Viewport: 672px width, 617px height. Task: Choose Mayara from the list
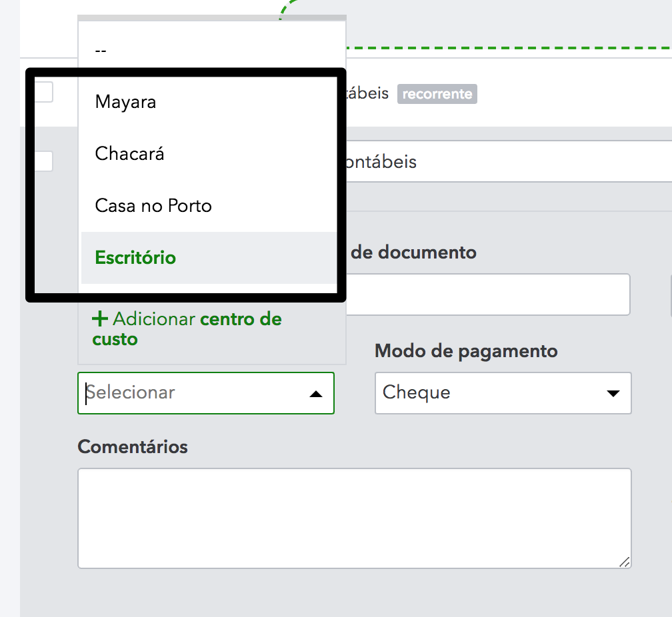click(x=126, y=102)
